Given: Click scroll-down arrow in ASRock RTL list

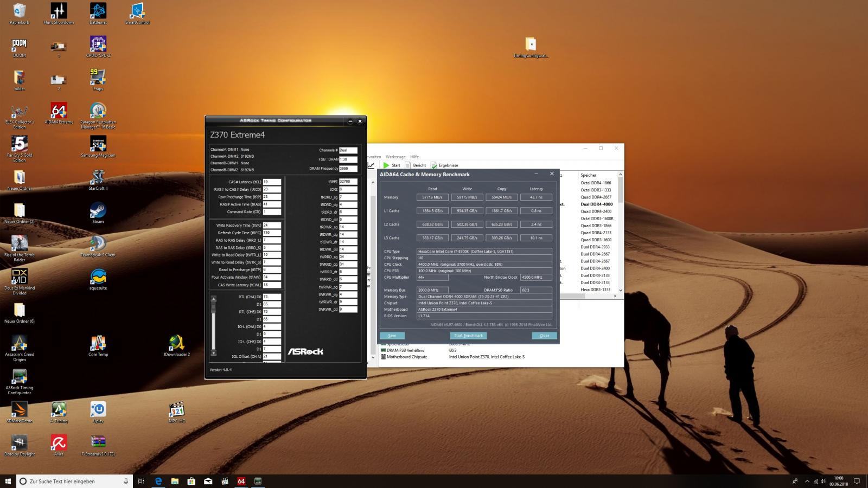Looking at the screenshot, I should tap(214, 353).
